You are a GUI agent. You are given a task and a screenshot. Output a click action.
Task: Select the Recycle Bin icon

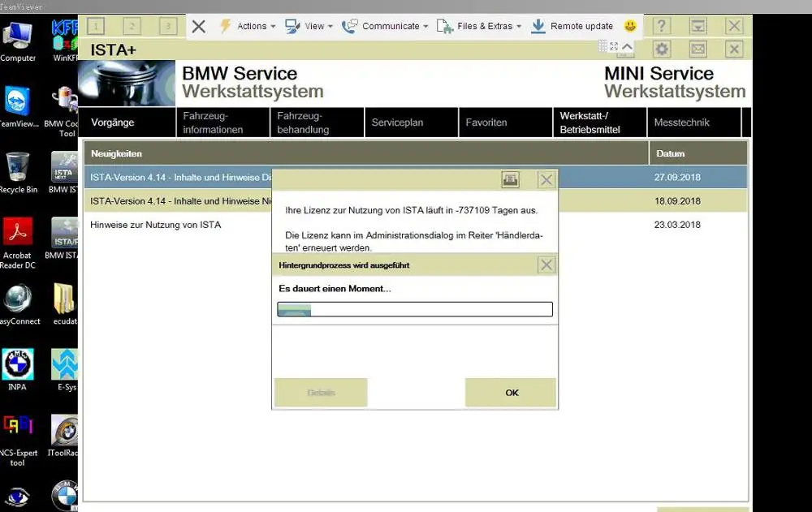coord(18,172)
